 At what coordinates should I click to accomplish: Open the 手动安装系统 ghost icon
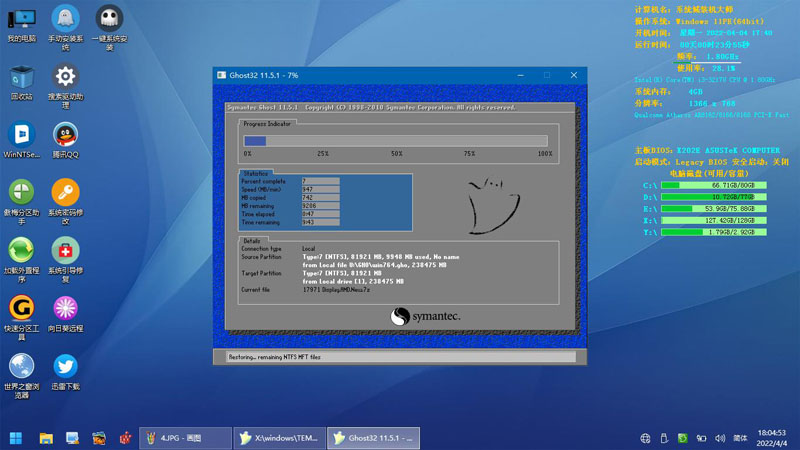click(65, 28)
